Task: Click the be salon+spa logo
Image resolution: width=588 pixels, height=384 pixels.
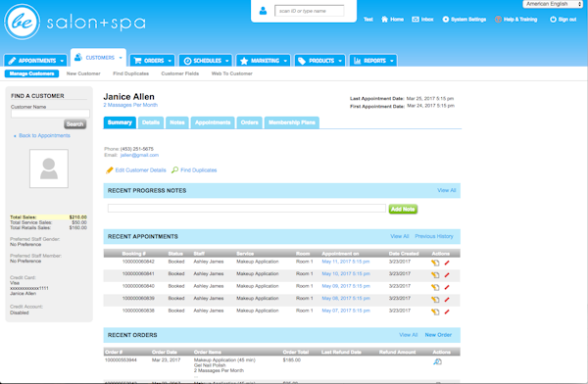Action: tap(74, 23)
